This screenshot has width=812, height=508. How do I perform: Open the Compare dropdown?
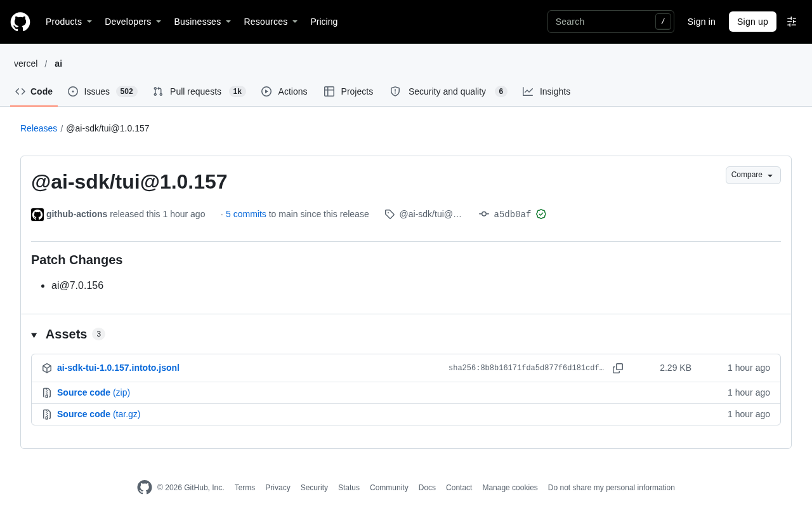(753, 175)
